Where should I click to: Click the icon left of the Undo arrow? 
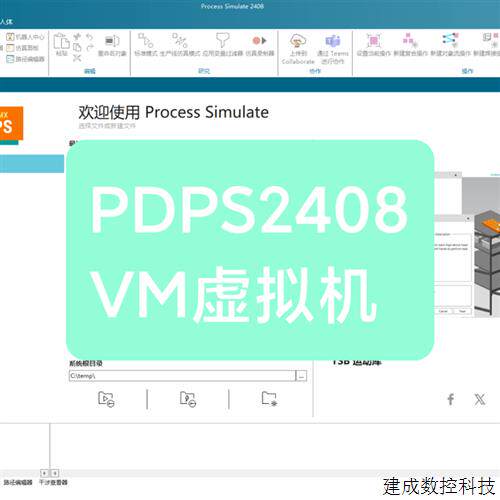77,37
